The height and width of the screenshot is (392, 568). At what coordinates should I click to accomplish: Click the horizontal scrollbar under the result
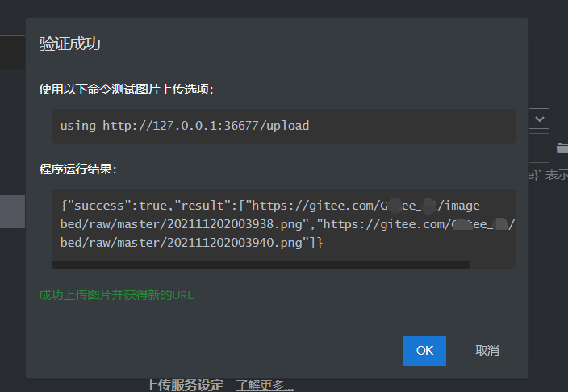(x=261, y=265)
